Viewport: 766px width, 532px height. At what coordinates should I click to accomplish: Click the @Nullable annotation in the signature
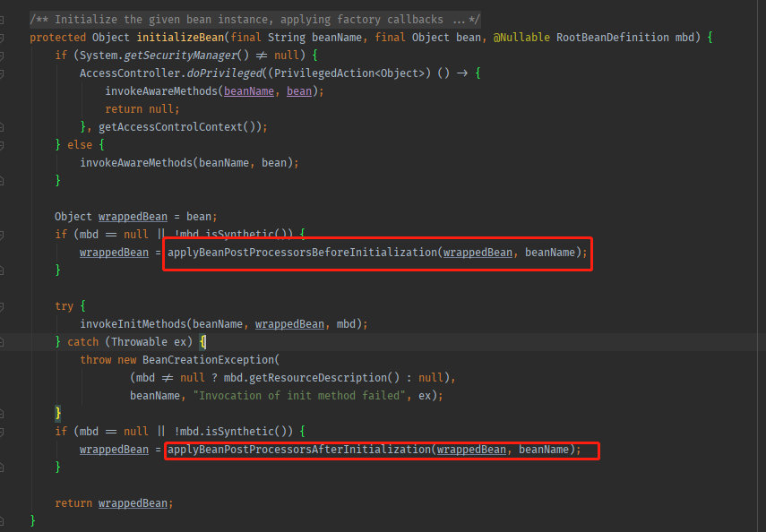coord(521,38)
